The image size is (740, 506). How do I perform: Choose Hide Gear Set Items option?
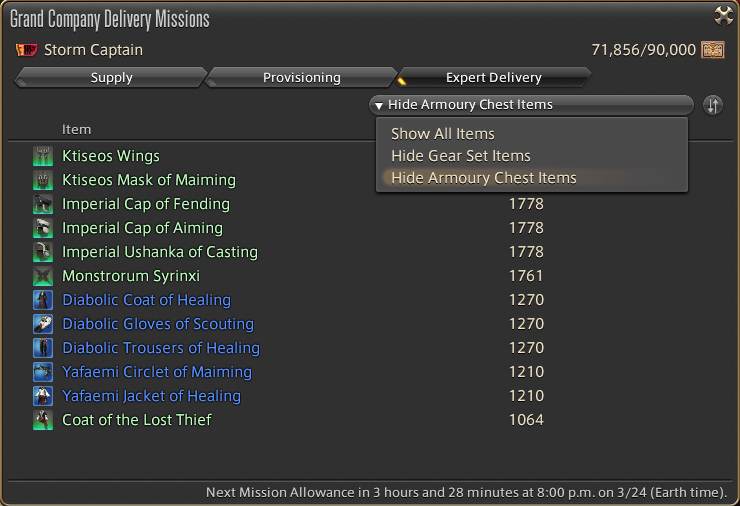[461, 156]
